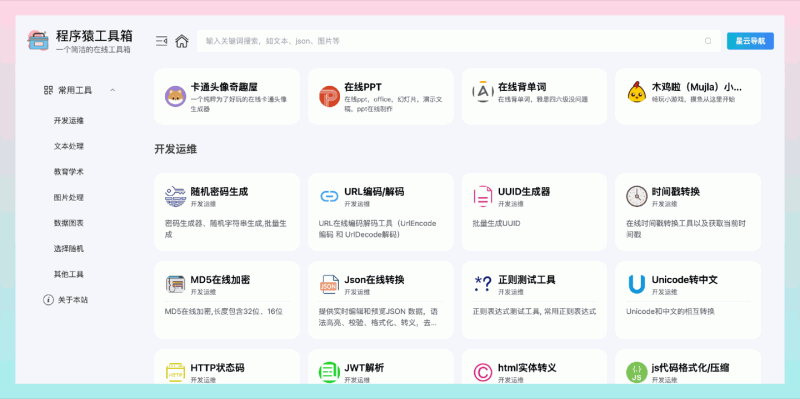The image size is (800, 399).
Task: Open the 在线PPT card title
Action: pos(363,87)
